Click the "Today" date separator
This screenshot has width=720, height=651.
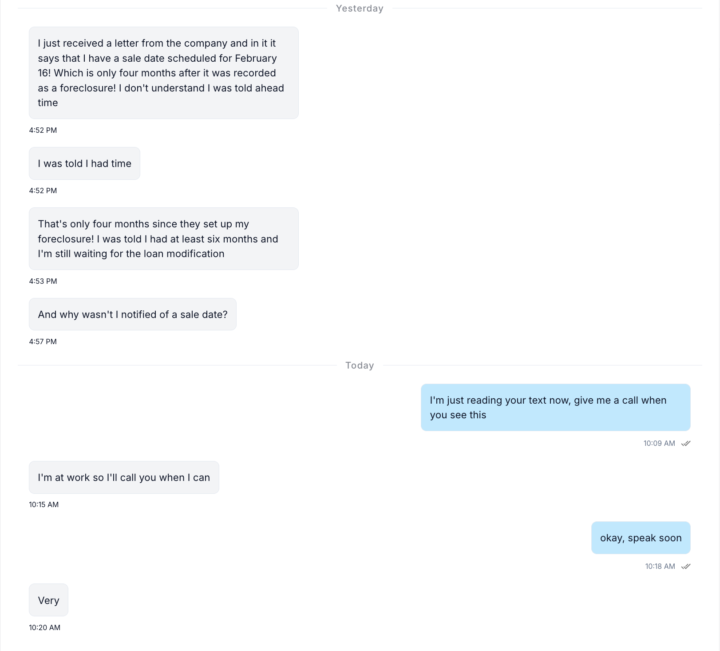360,365
